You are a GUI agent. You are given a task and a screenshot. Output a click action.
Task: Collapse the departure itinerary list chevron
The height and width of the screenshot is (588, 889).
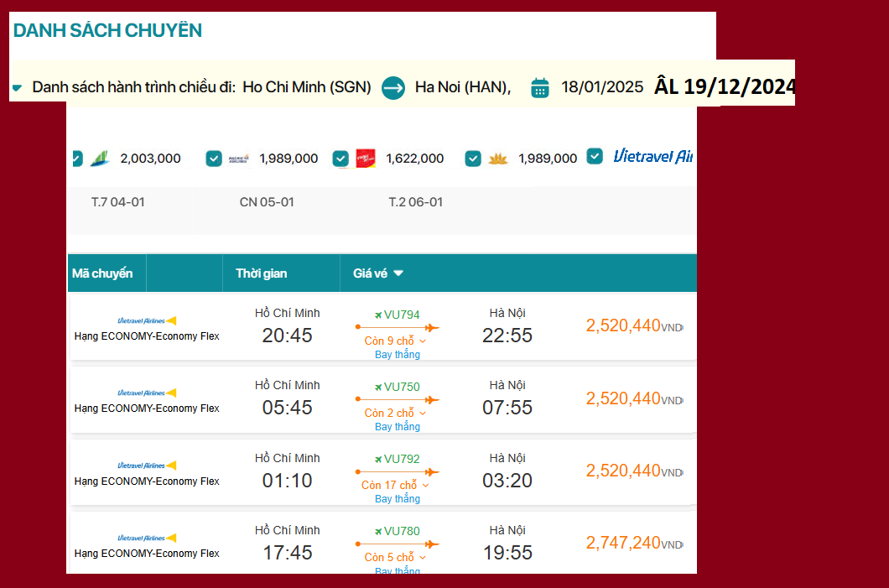(x=18, y=86)
